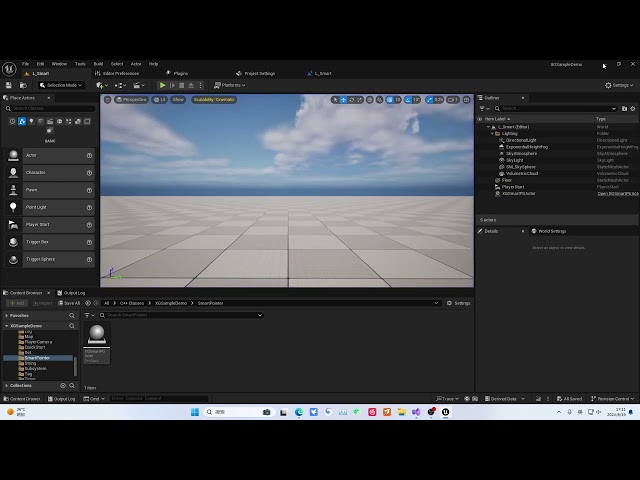Start Play in Editor with green play button
This screenshot has height=480, width=640.
tap(162, 85)
